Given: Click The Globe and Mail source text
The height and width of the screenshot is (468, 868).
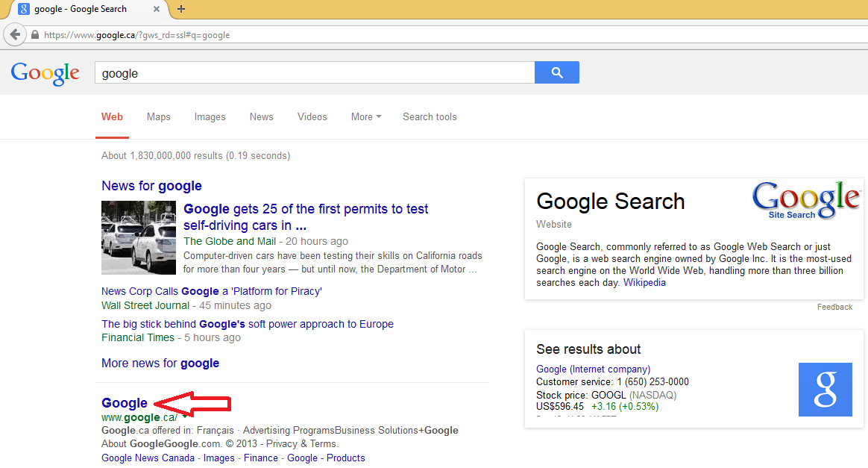Looking at the screenshot, I should pyautogui.click(x=230, y=241).
